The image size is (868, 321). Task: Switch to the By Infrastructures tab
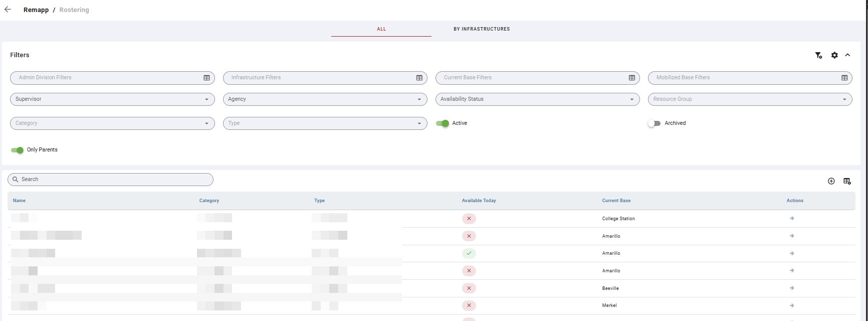pyautogui.click(x=482, y=29)
